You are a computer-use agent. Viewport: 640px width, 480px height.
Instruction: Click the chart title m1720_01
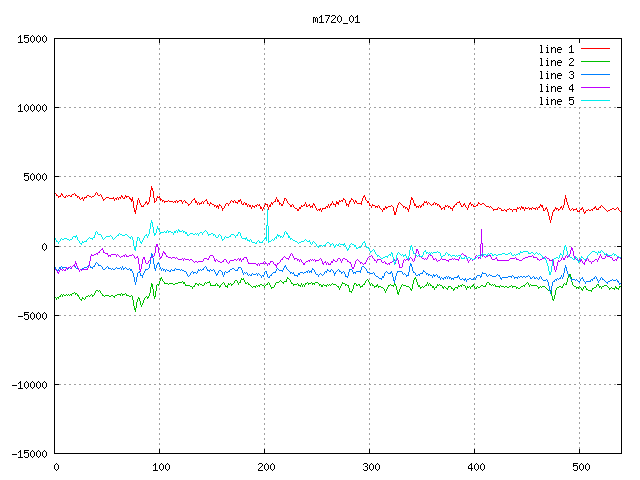pyautogui.click(x=335, y=19)
